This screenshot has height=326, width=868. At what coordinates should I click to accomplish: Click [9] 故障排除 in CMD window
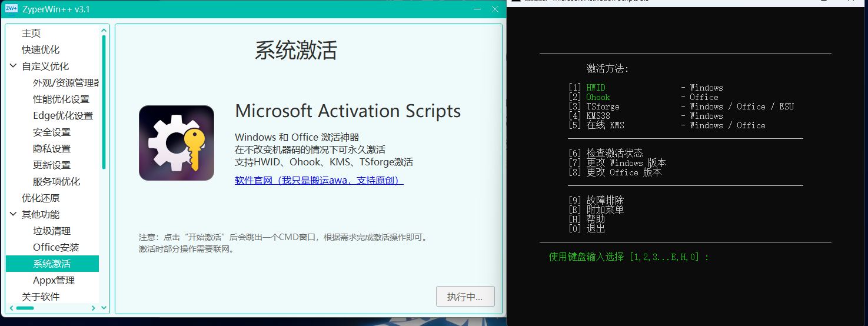[596, 200]
